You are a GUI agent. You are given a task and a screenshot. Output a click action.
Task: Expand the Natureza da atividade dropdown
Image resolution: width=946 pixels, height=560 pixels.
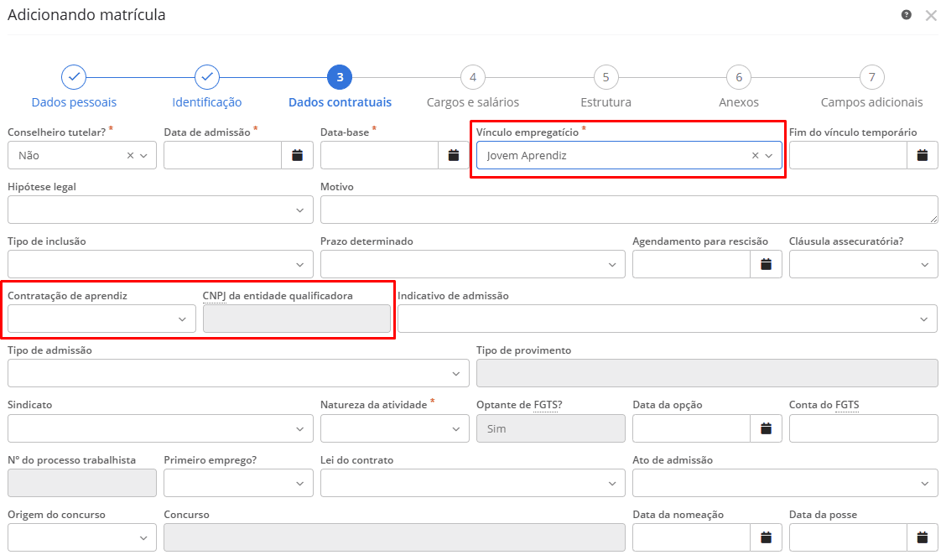[456, 428]
